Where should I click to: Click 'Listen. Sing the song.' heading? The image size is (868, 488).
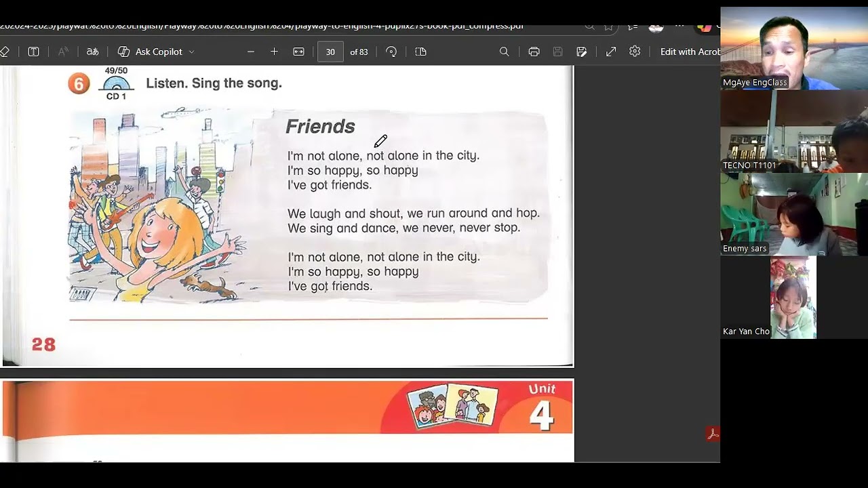tap(214, 83)
